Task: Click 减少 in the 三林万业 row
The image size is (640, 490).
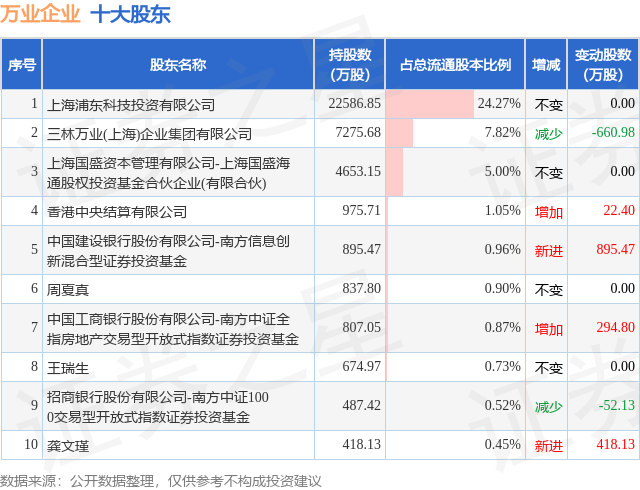Action: point(549,134)
